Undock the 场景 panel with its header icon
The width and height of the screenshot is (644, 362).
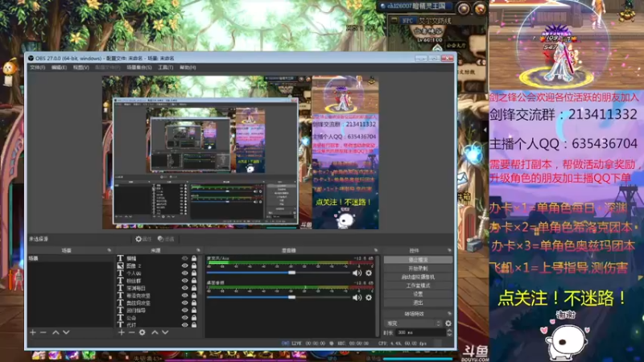coord(109,250)
